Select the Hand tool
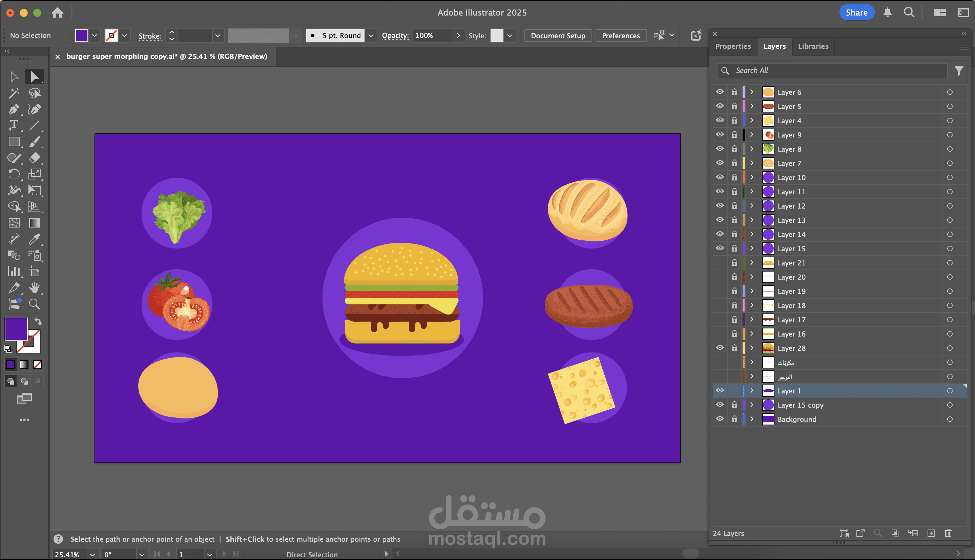975x560 pixels. [34, 288]
